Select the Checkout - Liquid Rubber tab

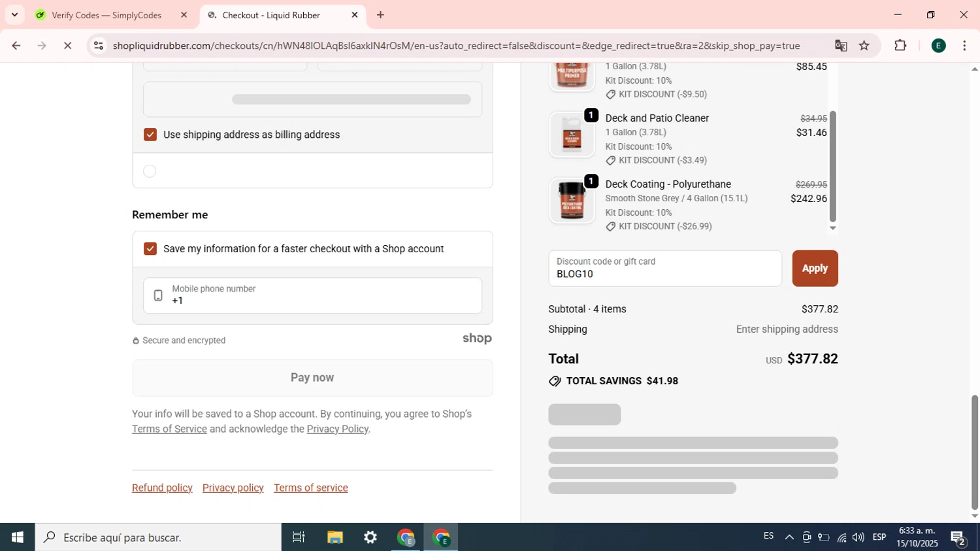(282, 15)
